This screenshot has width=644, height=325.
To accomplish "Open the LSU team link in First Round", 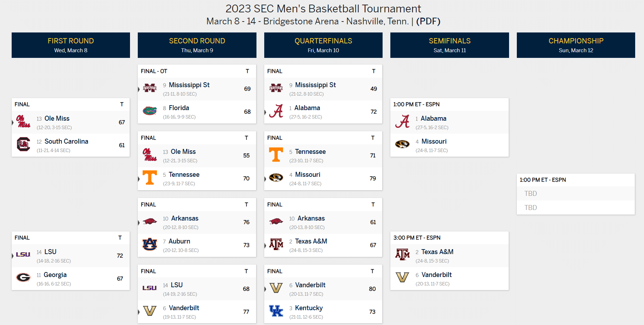I will pos(51,252).
